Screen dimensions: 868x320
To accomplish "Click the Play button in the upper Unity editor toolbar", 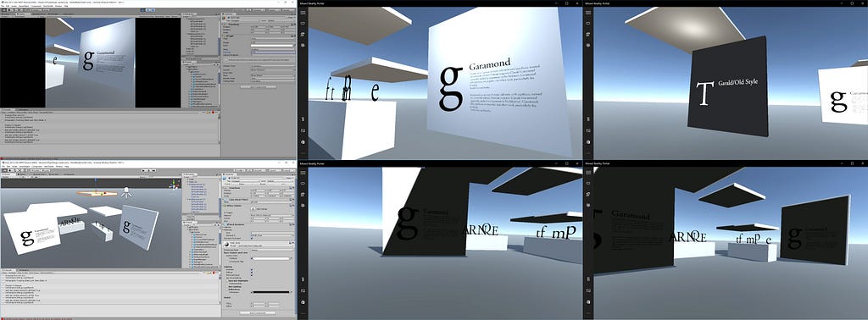I will coord(142,10).
